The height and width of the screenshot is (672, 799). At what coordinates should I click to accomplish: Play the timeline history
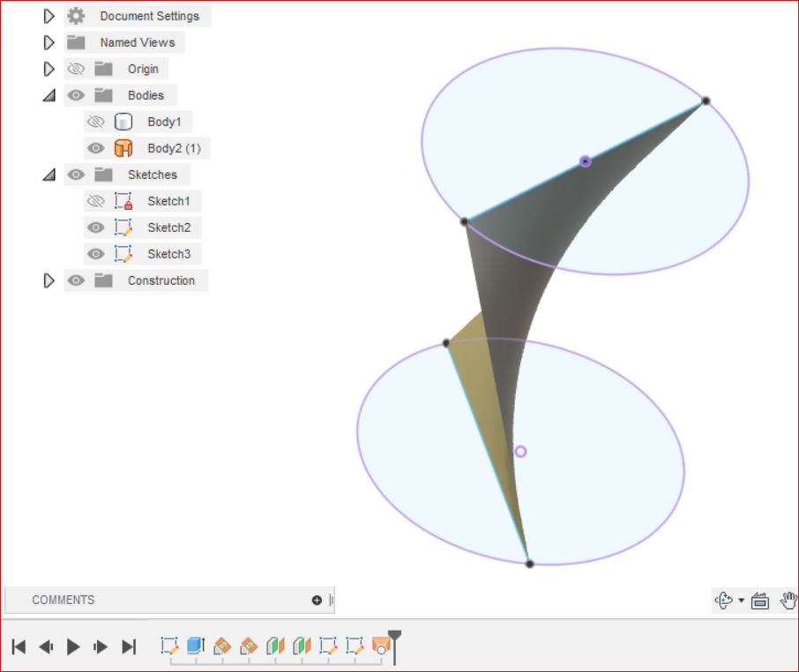[x=73, y=647]
